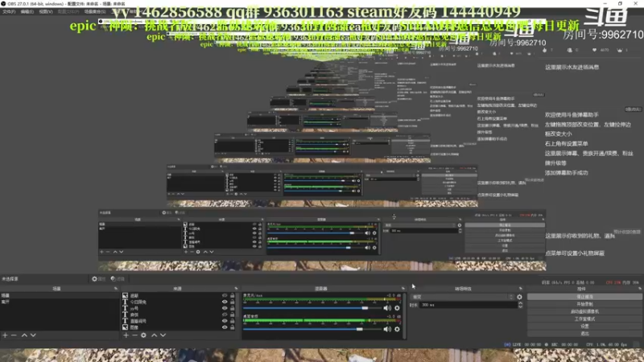The image size is (644, 362).
Task: Click mixer panel vertical scrollbar
Action: tap(405, 316)
